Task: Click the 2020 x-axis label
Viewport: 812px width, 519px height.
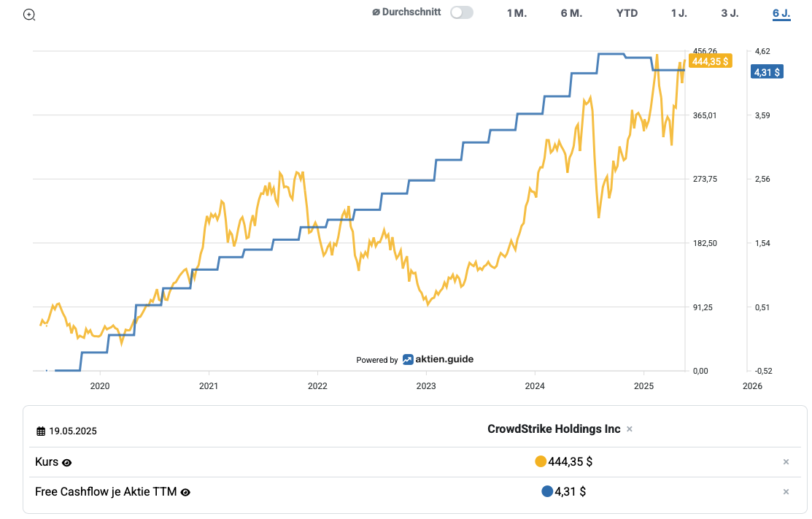Action: (x=100, y=386)
